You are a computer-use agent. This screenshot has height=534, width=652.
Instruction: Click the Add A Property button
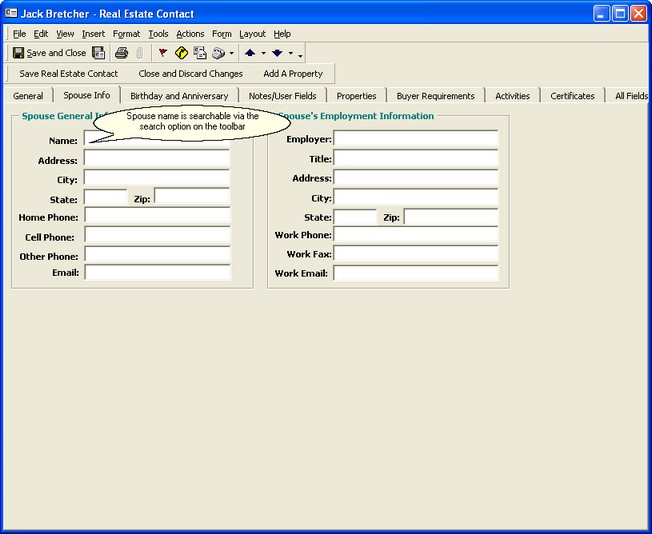click(x=293, y=74)
